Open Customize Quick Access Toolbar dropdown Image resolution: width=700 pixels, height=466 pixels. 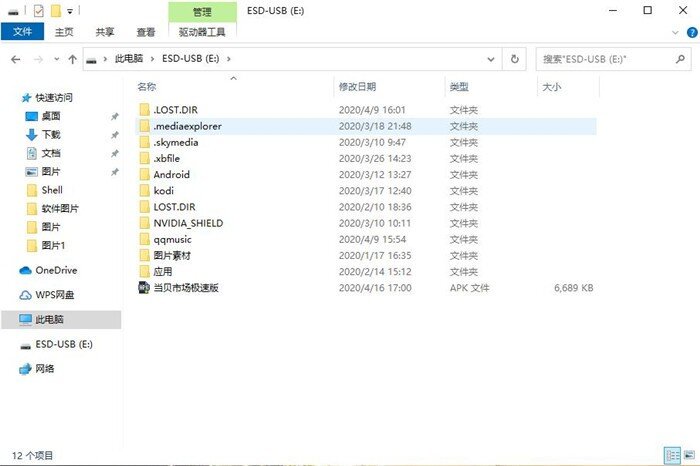[x=70, y=12]
